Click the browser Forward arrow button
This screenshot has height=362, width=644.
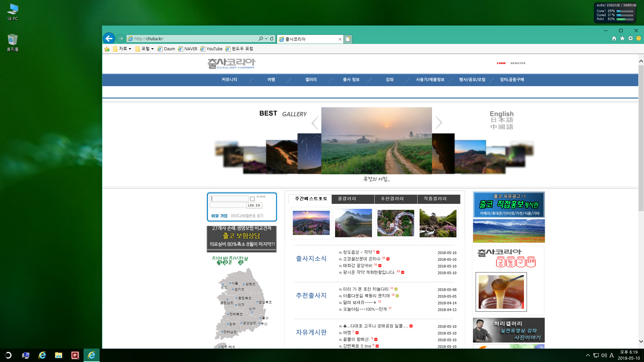point(121,39)
